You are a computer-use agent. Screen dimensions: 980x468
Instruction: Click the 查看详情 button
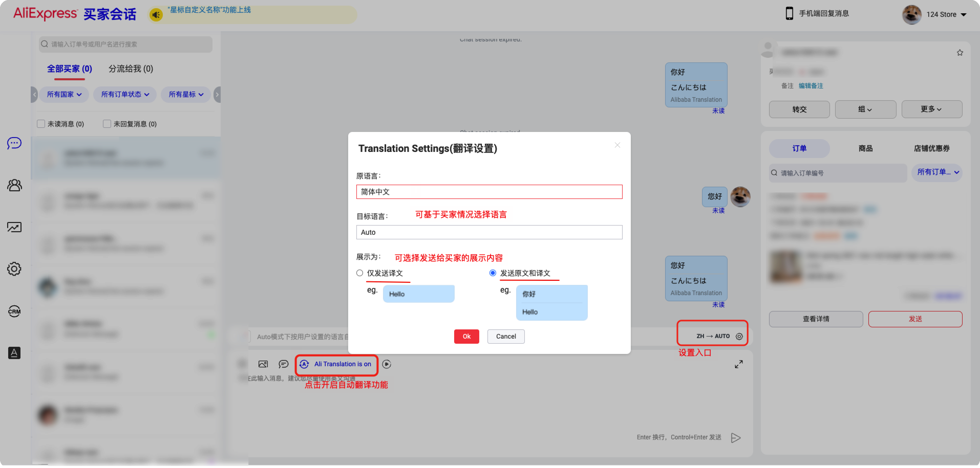coord(816,319)
